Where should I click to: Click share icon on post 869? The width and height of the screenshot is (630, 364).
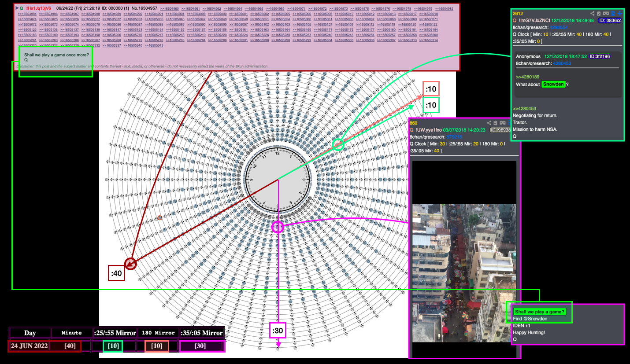point(489,123)
